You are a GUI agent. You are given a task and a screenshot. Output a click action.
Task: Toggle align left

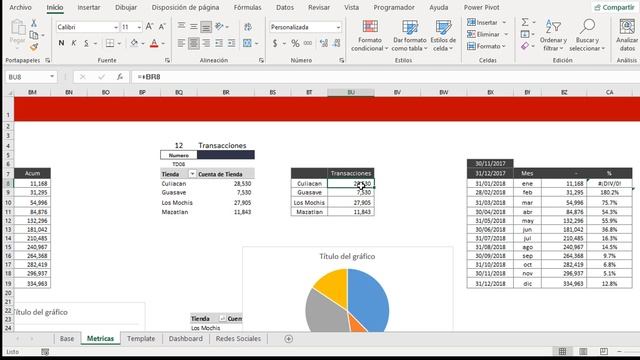click(x=181, y=43)
